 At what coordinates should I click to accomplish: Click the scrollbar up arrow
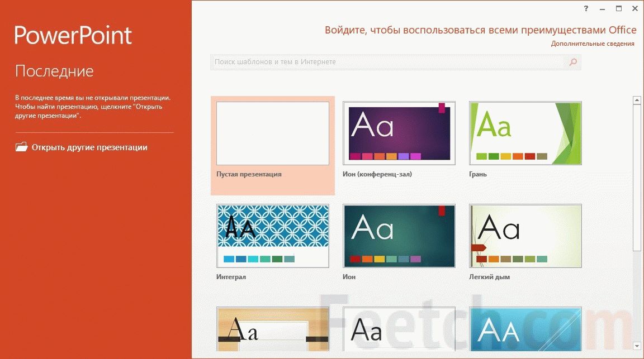pyautogui.click(x=637, y=100)
